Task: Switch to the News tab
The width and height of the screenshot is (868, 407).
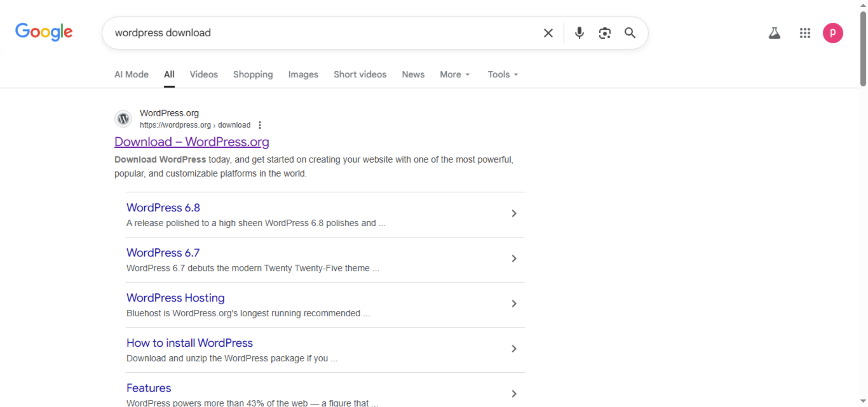Action: 413,74
